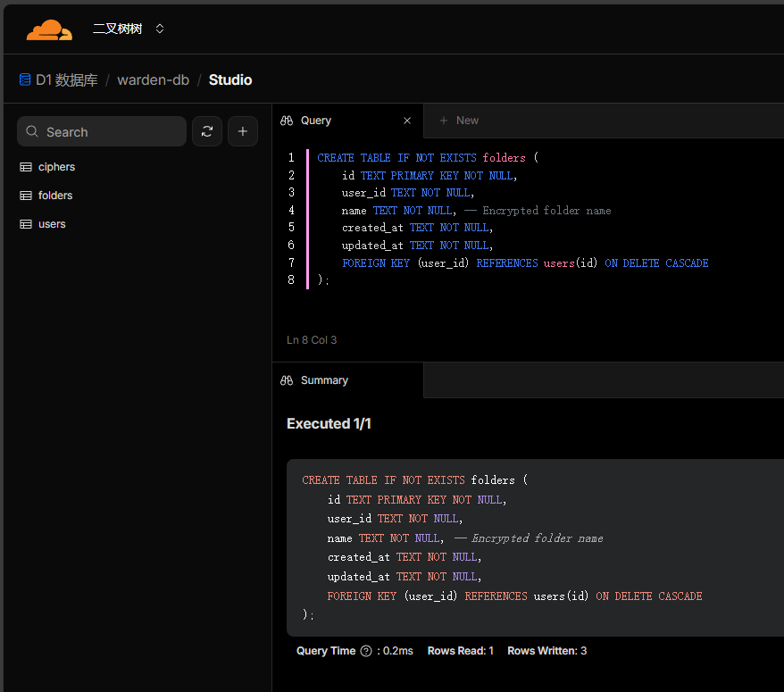Click the ciphers table grid icon
784x692 pixels.
26,167
